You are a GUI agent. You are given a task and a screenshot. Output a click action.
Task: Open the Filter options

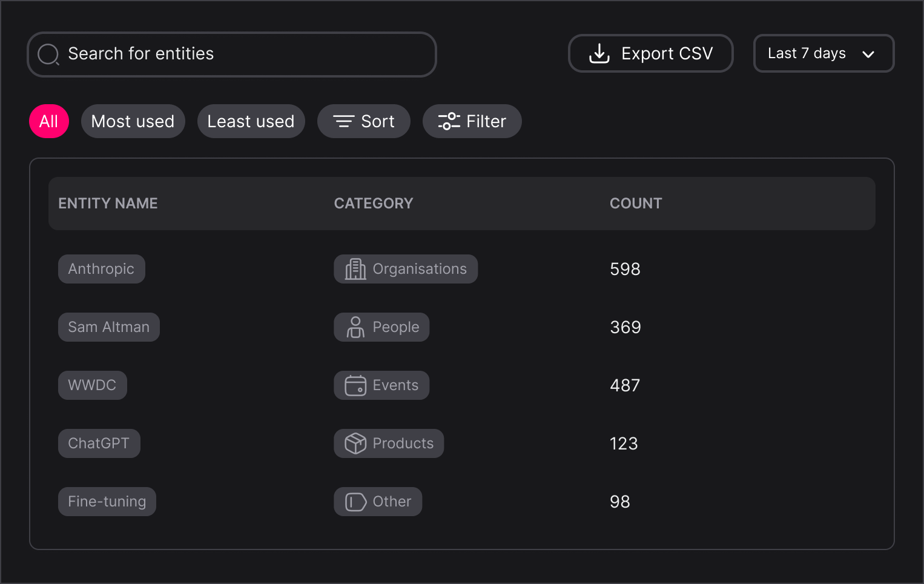472,121
